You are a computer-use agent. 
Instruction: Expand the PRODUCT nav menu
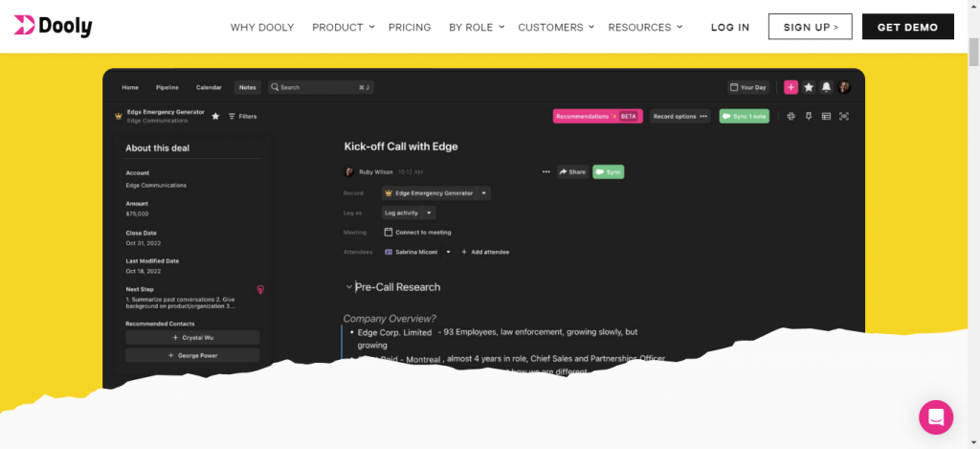coord(344,27)
